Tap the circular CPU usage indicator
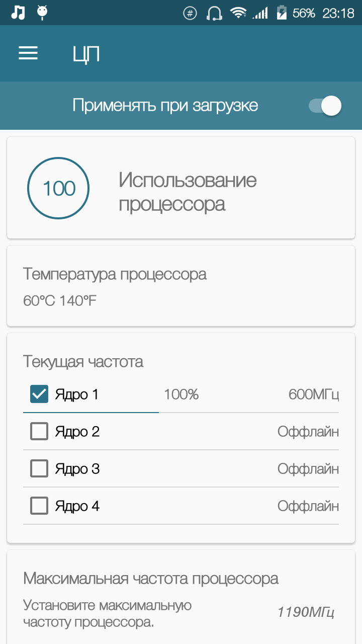Viewport: 362px width, 644px height. point(58,189)
